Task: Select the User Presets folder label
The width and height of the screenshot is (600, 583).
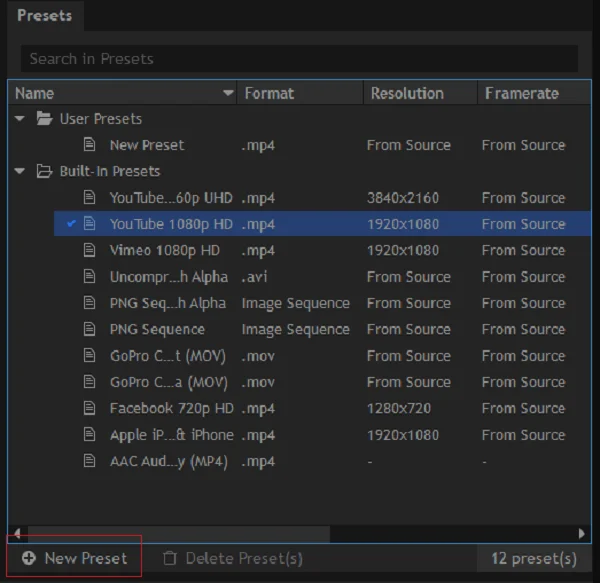Action: pos(101,119)
